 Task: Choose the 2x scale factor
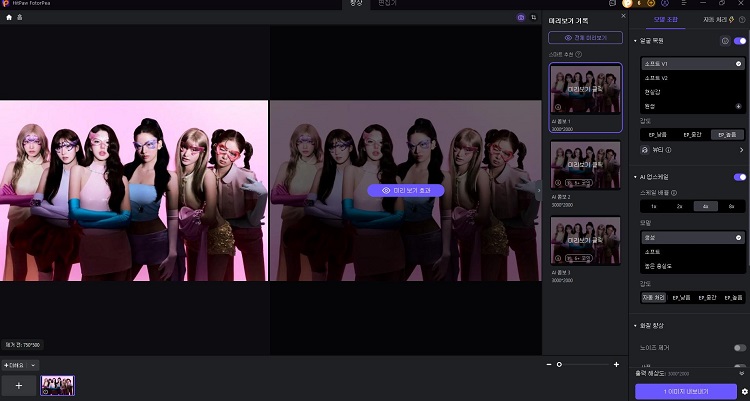[679, 206]
